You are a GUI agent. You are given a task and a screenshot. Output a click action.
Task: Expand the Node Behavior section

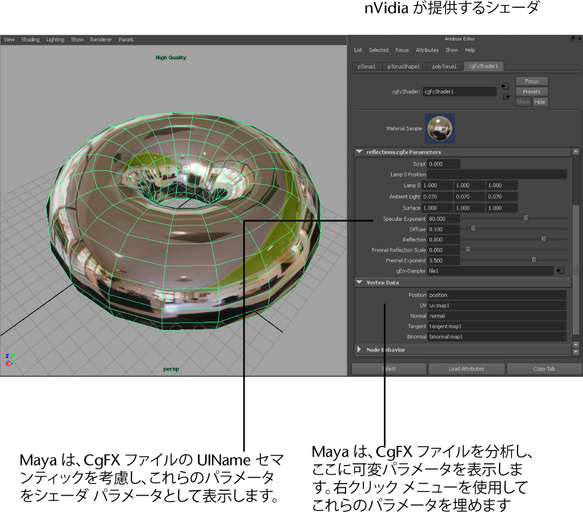(359, 349)
